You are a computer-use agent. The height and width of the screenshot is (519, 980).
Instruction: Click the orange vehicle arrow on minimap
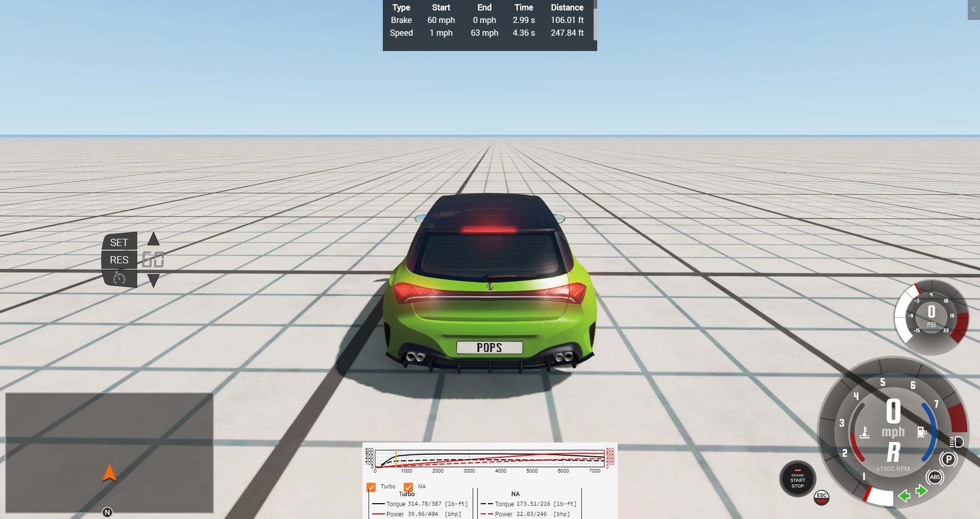pyautogui.click(x=109, y=473)
